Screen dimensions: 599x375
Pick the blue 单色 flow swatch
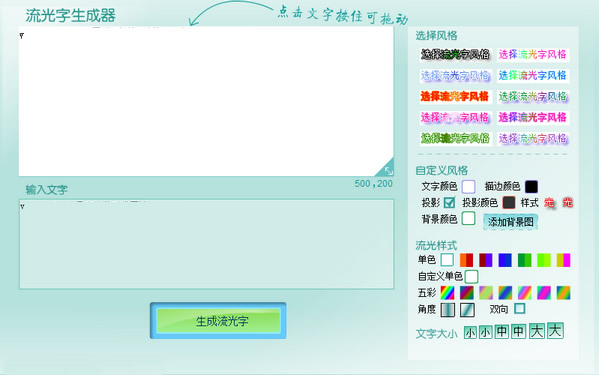[x=505, y=260]
